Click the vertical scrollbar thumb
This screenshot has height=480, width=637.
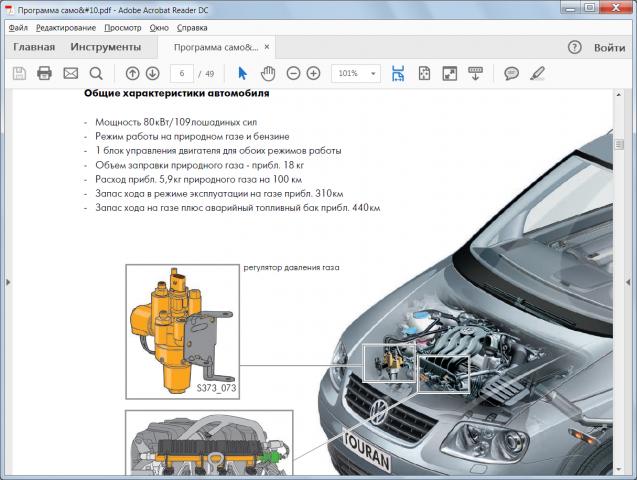click(619, 145)
